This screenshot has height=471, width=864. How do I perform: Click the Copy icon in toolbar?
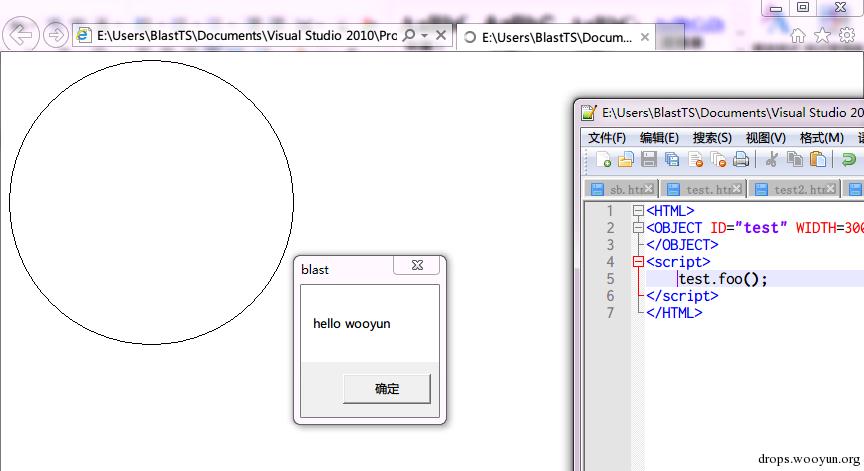pyautogui.click(x=795, y=160)
